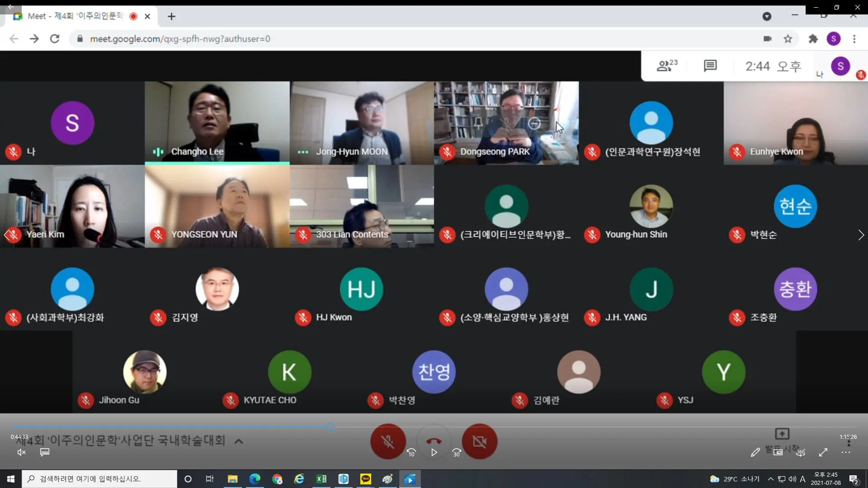This screenshot has height=488, width=868.
Task: Expand meeting details chevron beside title
Action: tap(239, 441)
